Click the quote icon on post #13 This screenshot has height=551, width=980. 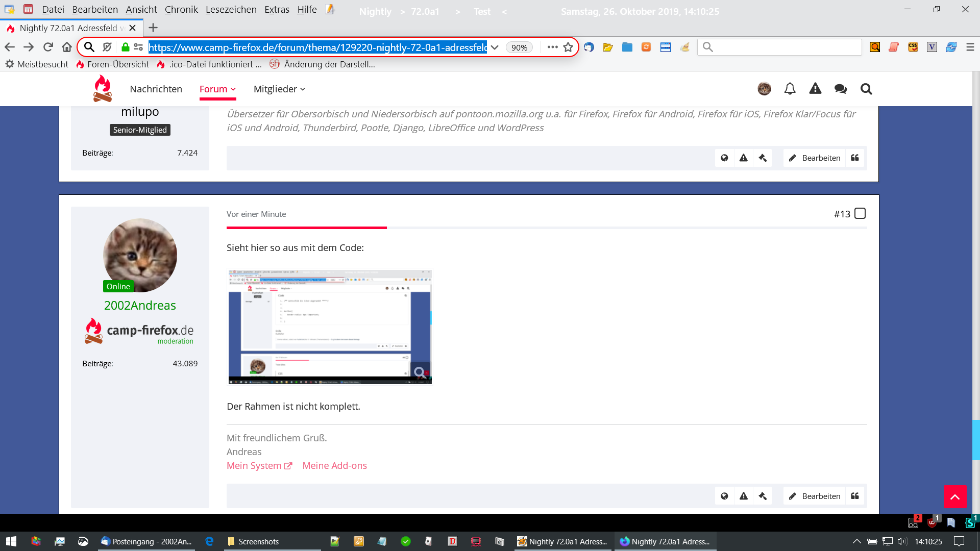click(x=855, y=496)
